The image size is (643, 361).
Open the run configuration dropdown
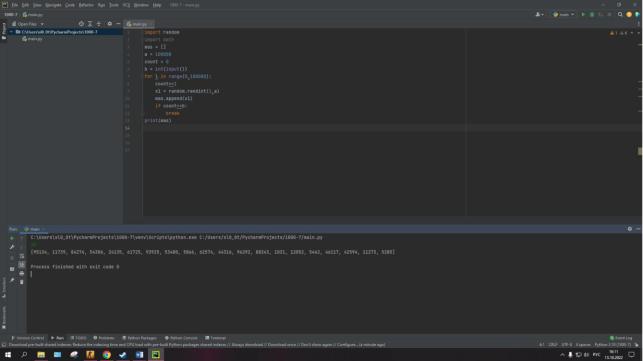(564, 14)
